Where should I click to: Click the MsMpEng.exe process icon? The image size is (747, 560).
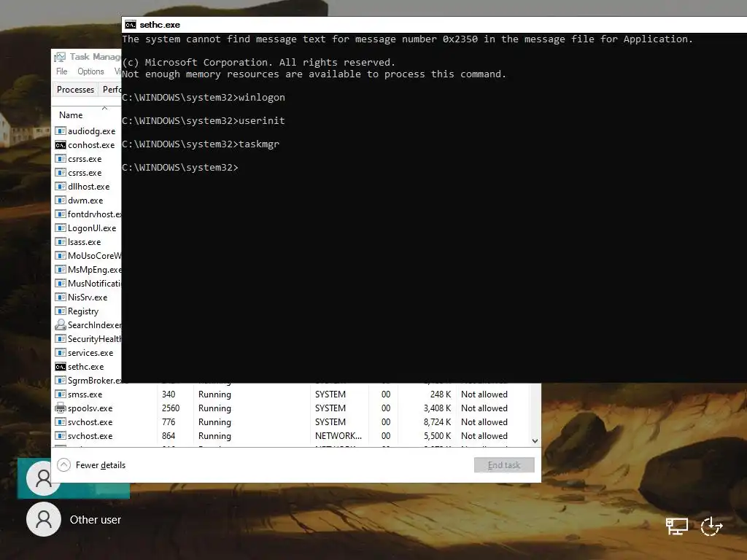(x=61, y=270)
